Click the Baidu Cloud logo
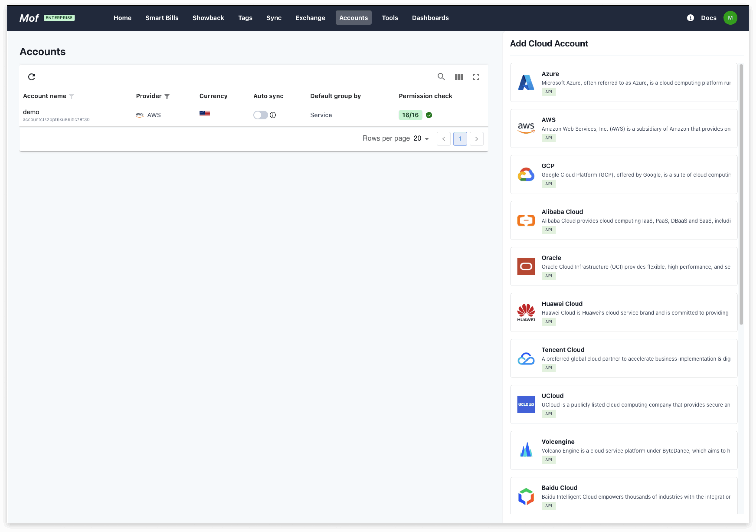The height and width of the screenshot is (532, 756). (x=526, y=496)
